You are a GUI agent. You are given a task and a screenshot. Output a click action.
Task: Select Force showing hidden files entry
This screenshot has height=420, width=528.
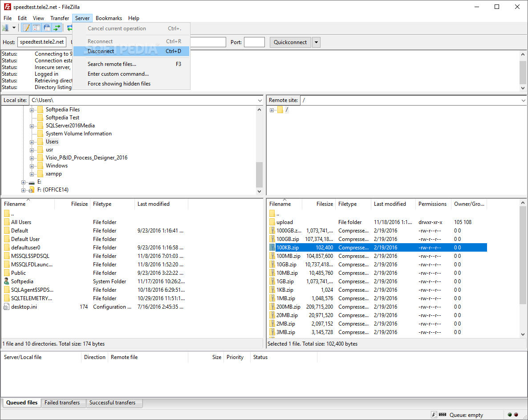point(131,84)
